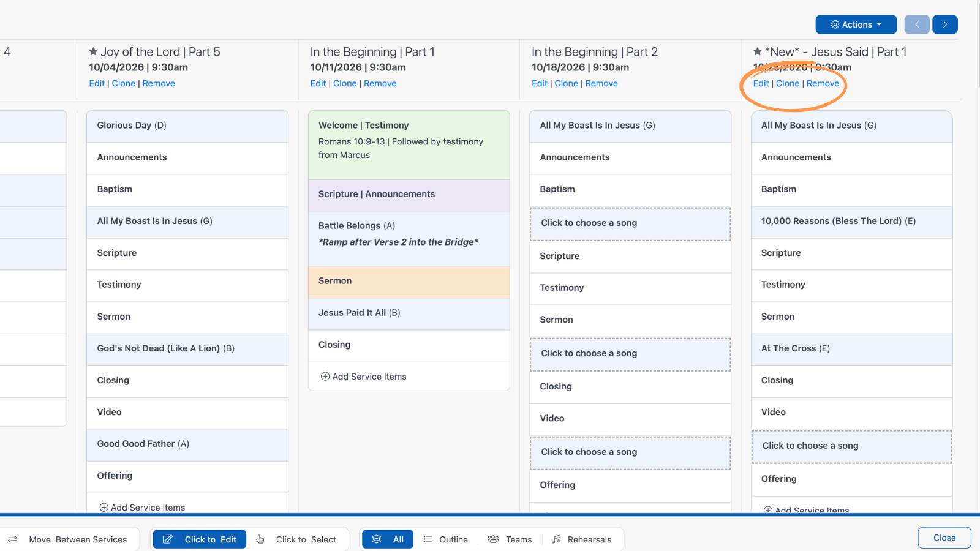Select the star icon beside *New* - Jesus Said
Image resolution: width=980 pixels, height=551 pixels.
click(758, 52)
